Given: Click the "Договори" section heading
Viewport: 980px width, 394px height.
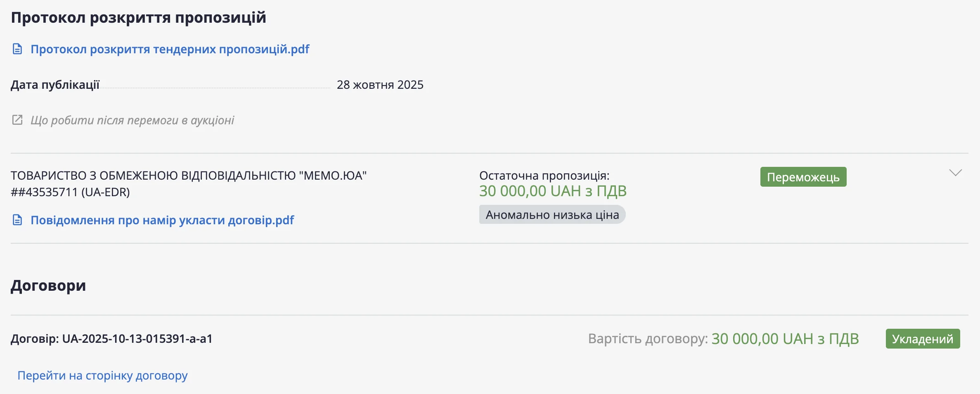Looking at the screenshot, I should coord(48,285).
